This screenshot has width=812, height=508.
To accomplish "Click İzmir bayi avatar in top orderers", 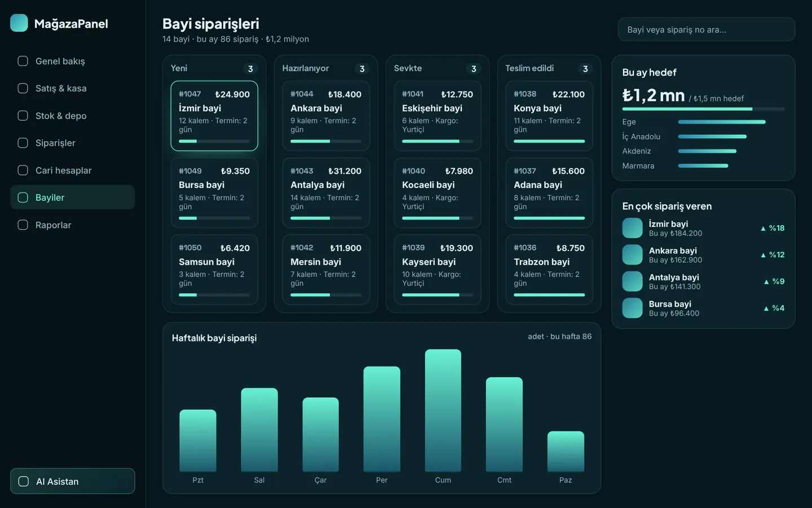I will 632,228.
